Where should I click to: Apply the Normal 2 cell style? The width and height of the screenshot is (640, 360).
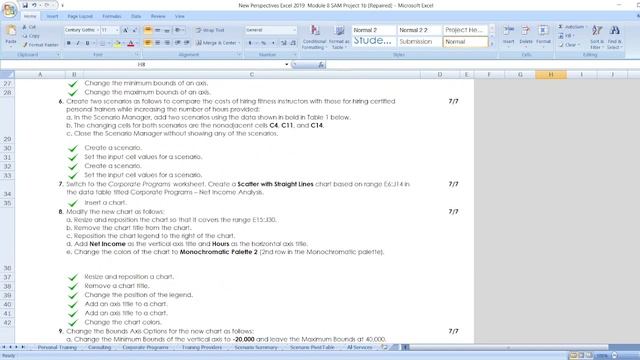click(373, 30)
